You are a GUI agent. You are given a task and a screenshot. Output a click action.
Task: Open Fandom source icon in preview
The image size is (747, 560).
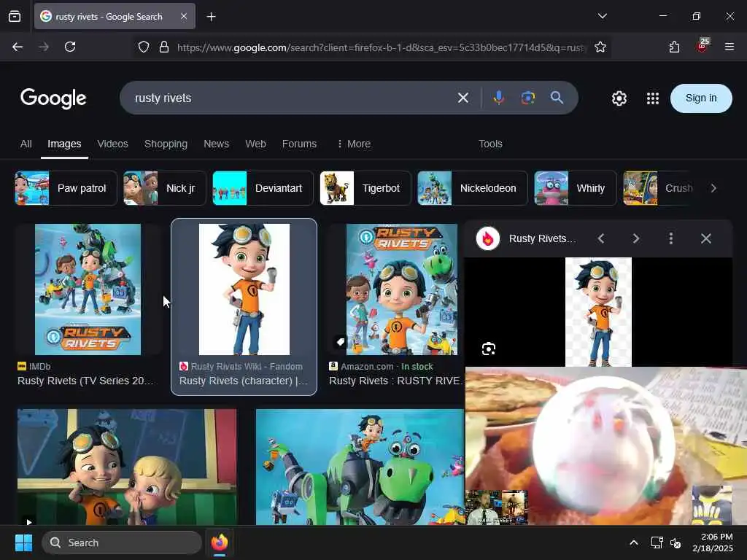tap(488, 238)
